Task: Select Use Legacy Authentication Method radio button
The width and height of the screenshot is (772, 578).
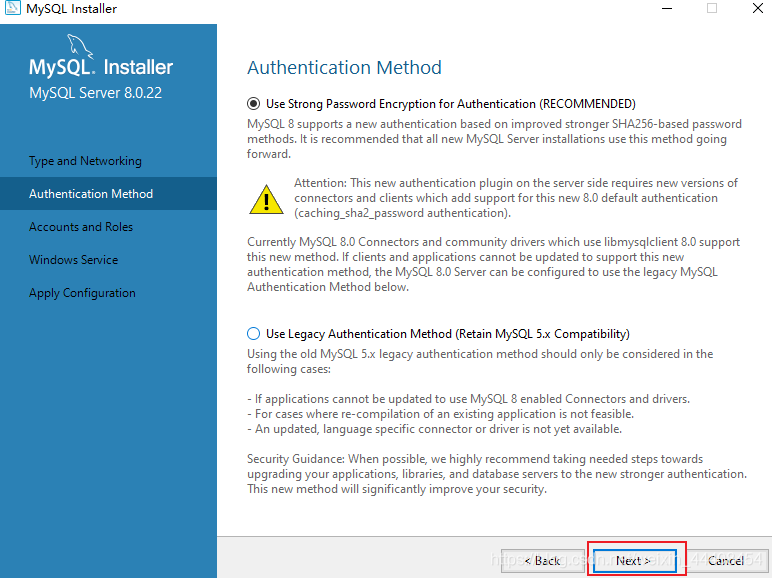Action: [253, 334]
